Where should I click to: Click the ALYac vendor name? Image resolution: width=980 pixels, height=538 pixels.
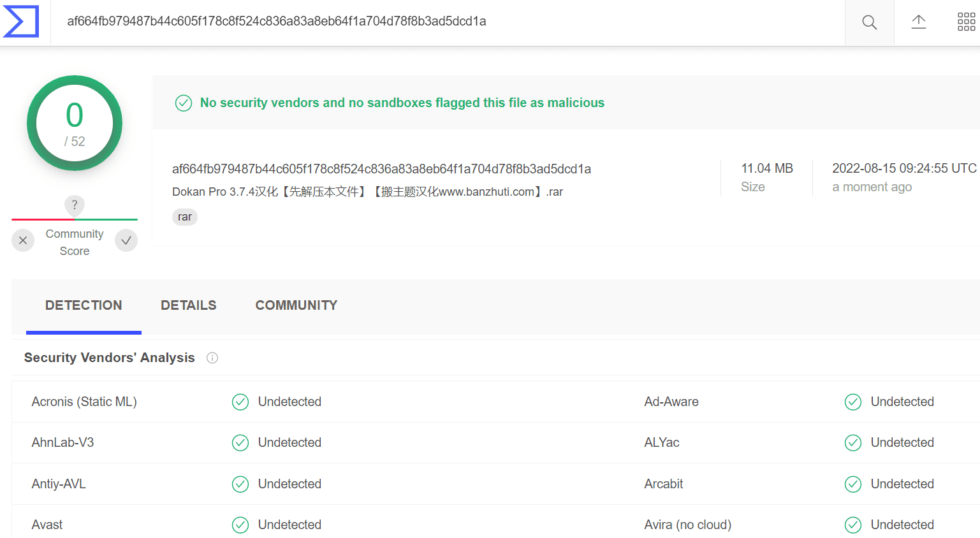662,443
